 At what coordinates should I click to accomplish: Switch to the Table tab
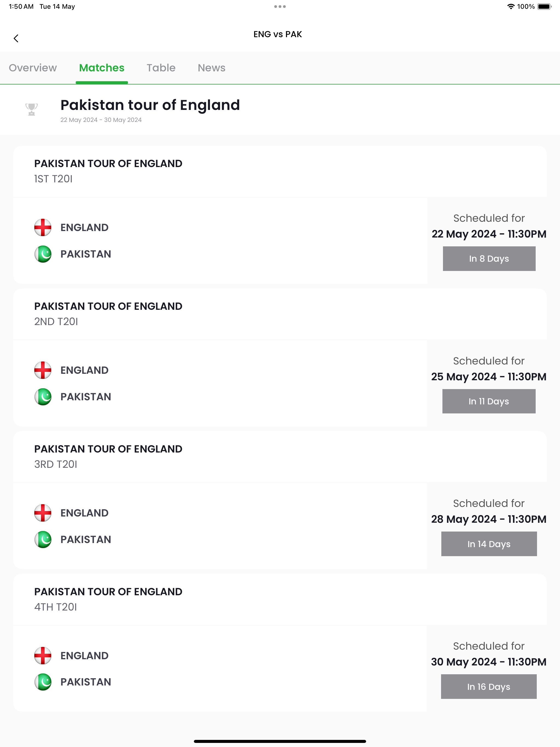pos(161,68)
